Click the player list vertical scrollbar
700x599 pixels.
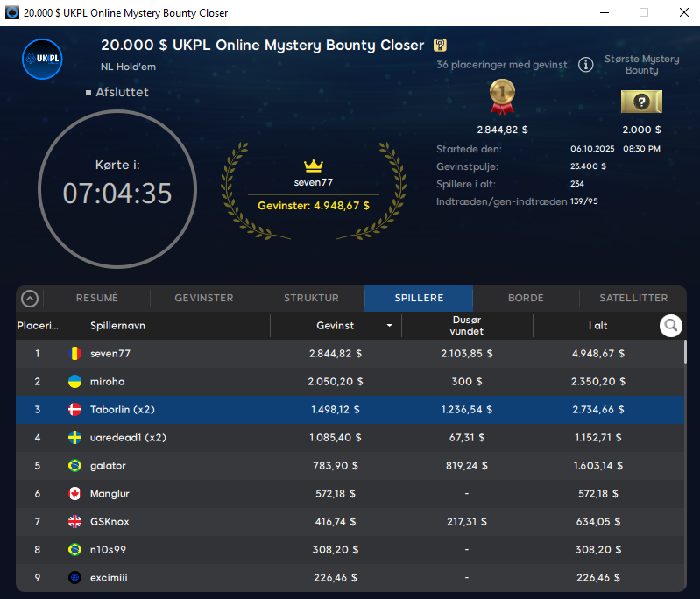click(x=684, y=352)
